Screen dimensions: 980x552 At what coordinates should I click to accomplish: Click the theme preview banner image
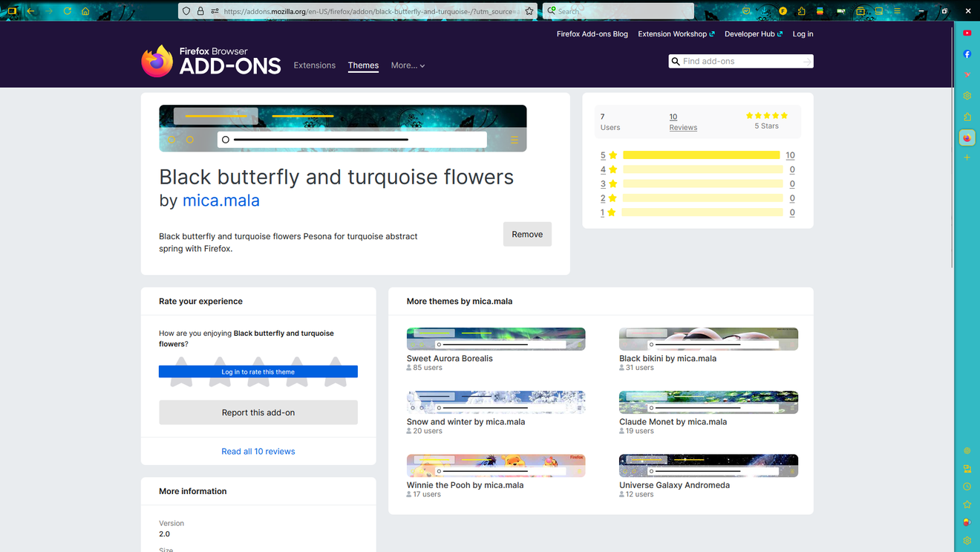pos(343,129)
